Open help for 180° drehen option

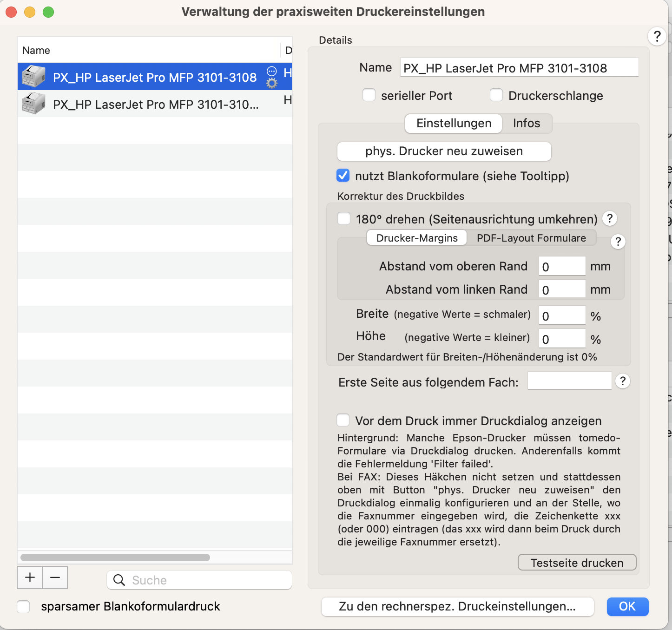click(x=610, y=218)
